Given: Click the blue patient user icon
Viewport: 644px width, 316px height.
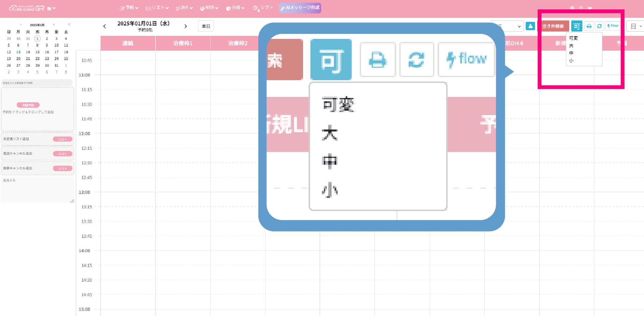Looking at the screenshot, I should (530, 26).
